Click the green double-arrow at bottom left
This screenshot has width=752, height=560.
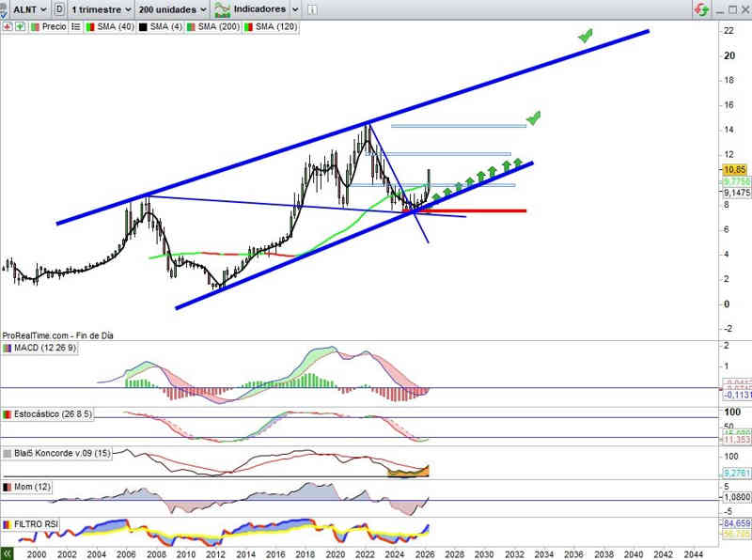tap(8, 554)
